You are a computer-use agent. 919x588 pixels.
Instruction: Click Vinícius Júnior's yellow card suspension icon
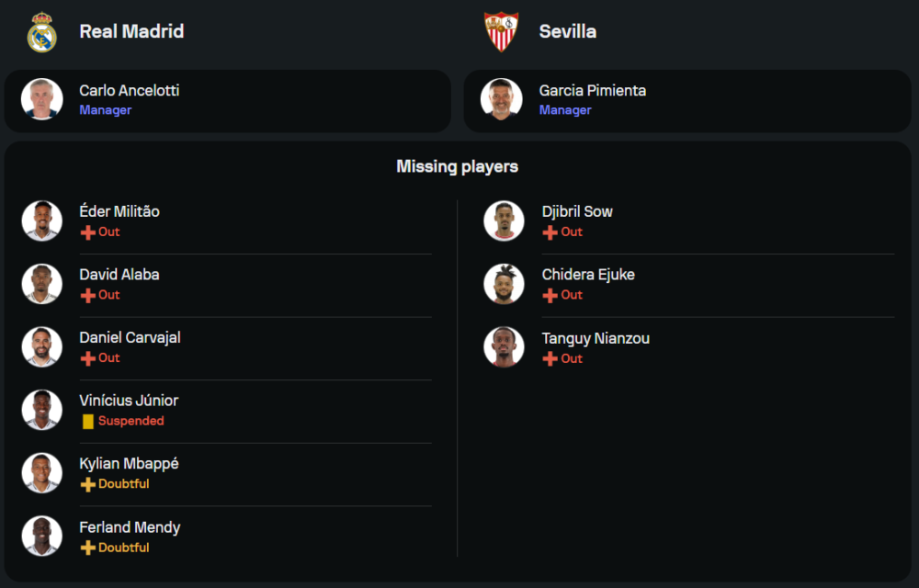(88, 422)
